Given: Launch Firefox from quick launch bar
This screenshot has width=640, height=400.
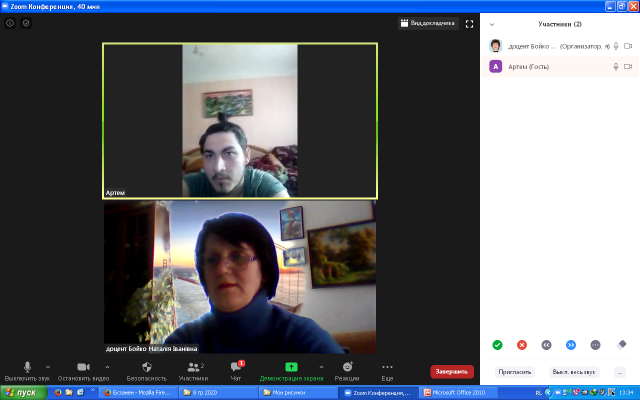Looking at the screenshot, I should point(58,393).
